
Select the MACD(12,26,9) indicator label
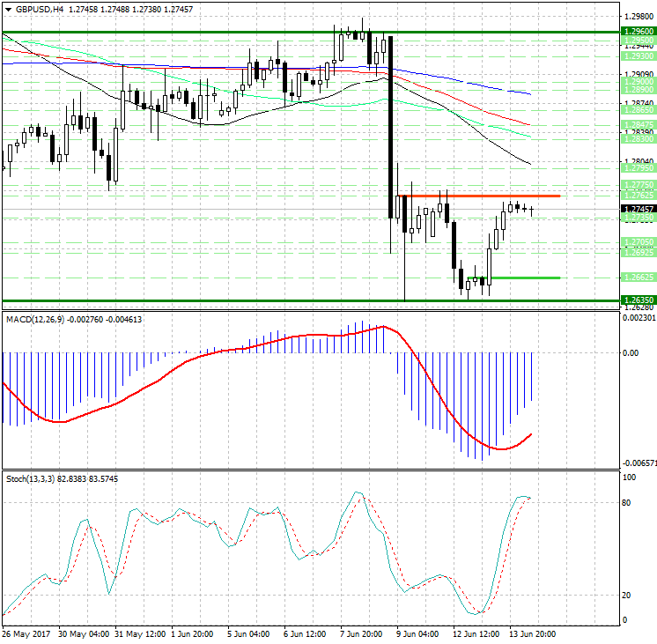point(35,320)
